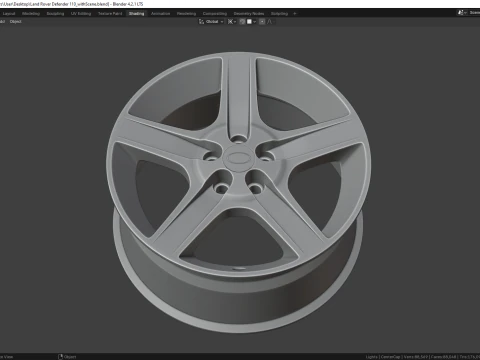480x360 pixels.
Task: Open the snapping options dropdown
Action: tap(252, 22)
